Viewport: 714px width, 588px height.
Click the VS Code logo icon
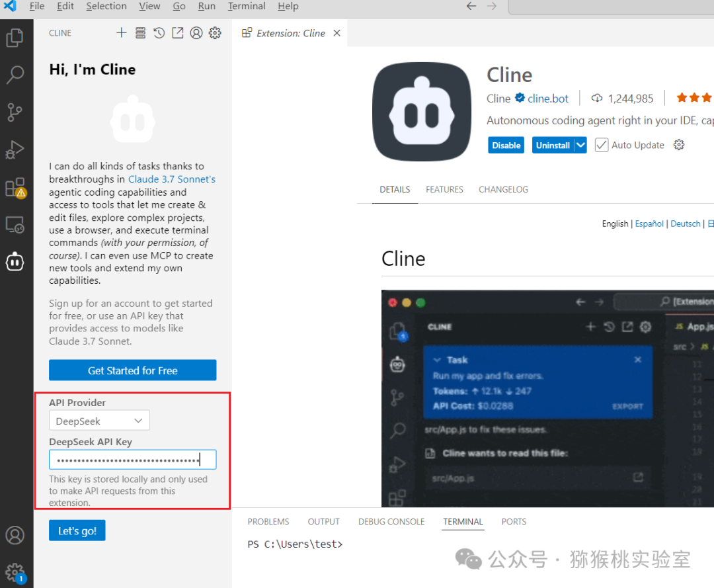click(x=10, y=6)
